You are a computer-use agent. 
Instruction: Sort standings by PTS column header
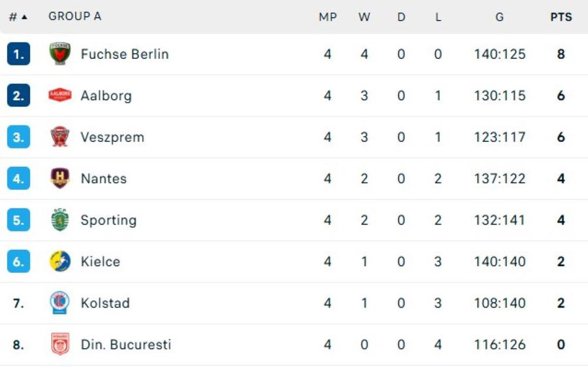click(561, 17)
